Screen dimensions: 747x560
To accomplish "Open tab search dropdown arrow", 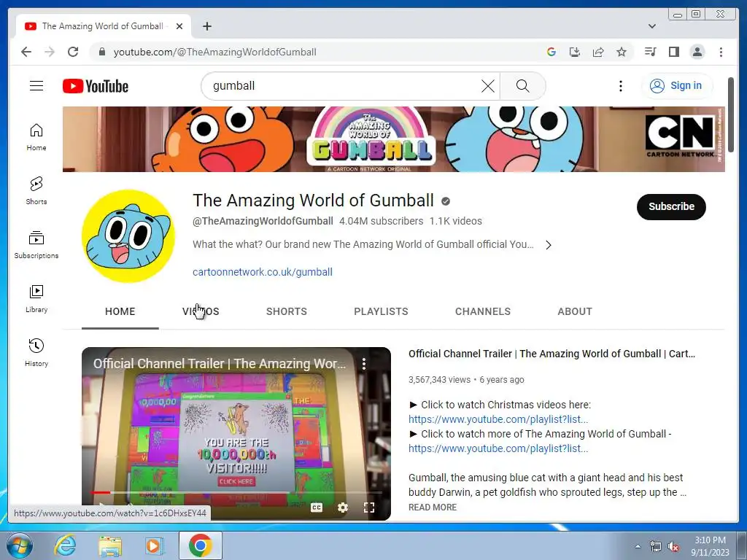I will point(651,26).
